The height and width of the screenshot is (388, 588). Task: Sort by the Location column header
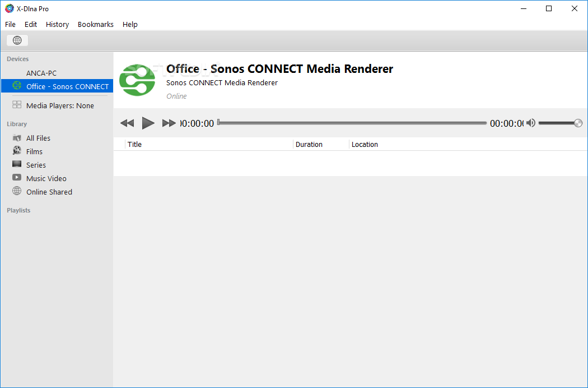pos(468,144)
